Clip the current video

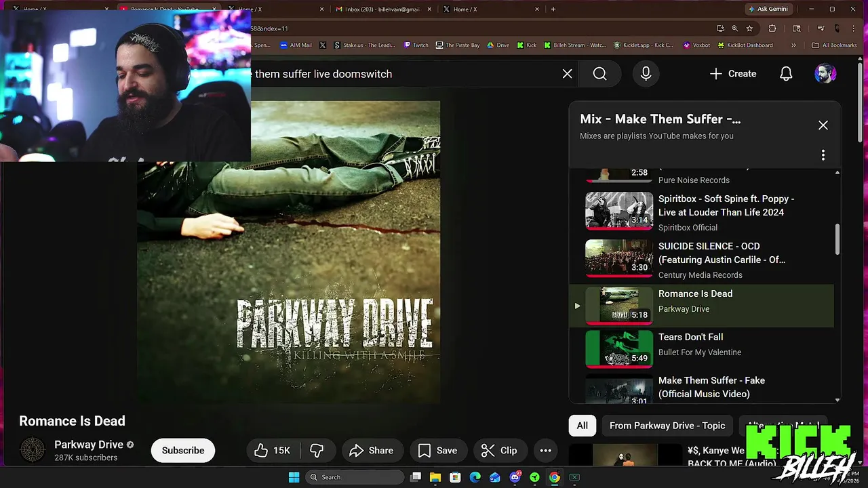(x=499, y=450)
